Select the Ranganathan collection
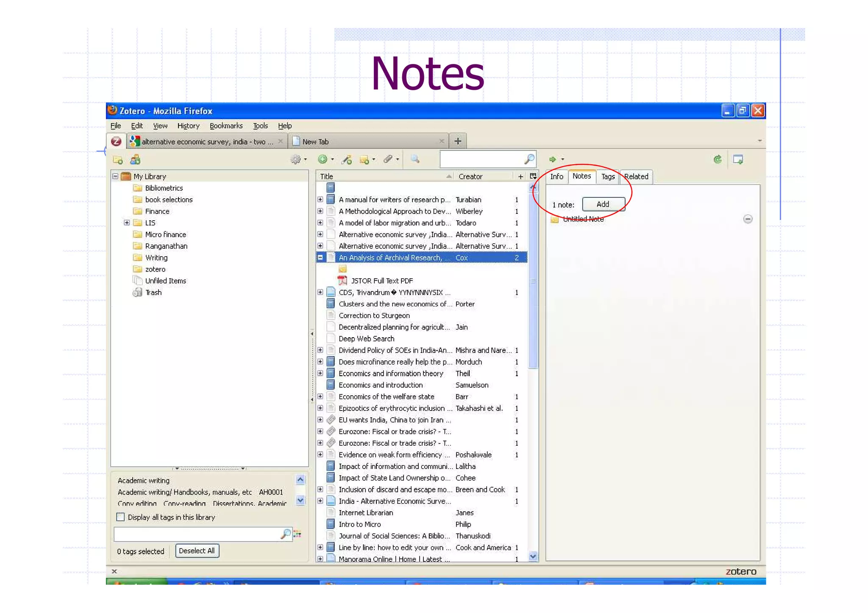This screenshot has height=613, width=868. (166, 246)
